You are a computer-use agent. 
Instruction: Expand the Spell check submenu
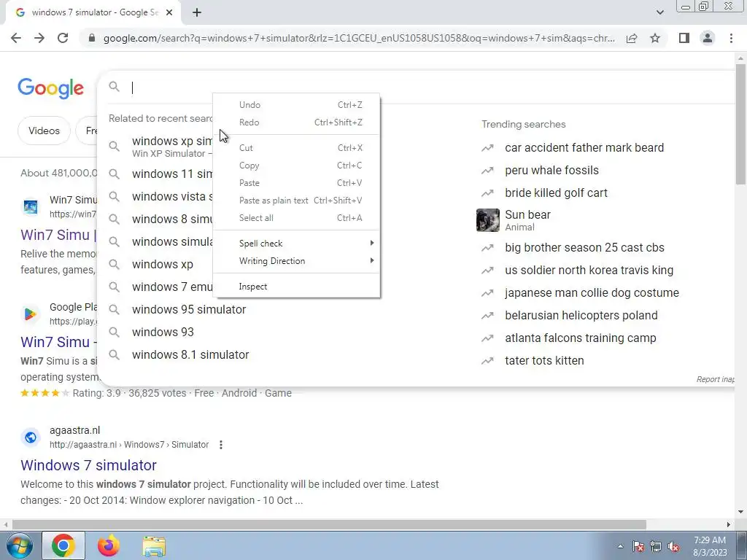coord(296,244)
